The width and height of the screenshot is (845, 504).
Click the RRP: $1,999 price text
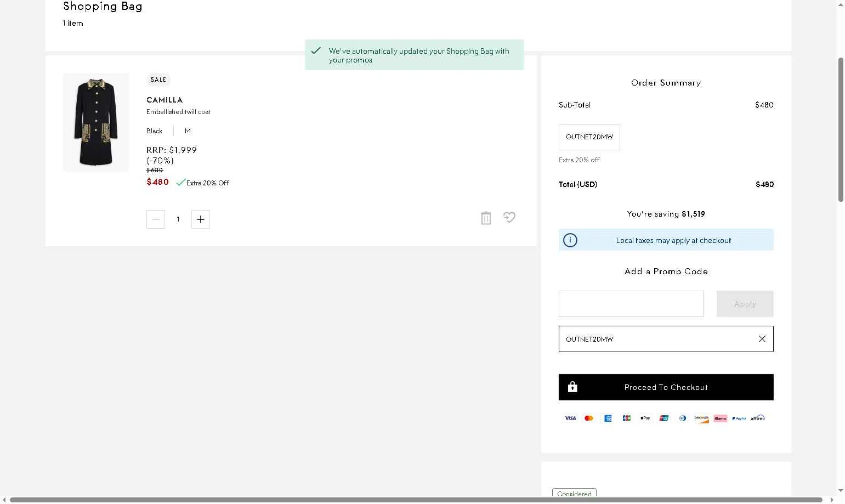coord(172,150)
